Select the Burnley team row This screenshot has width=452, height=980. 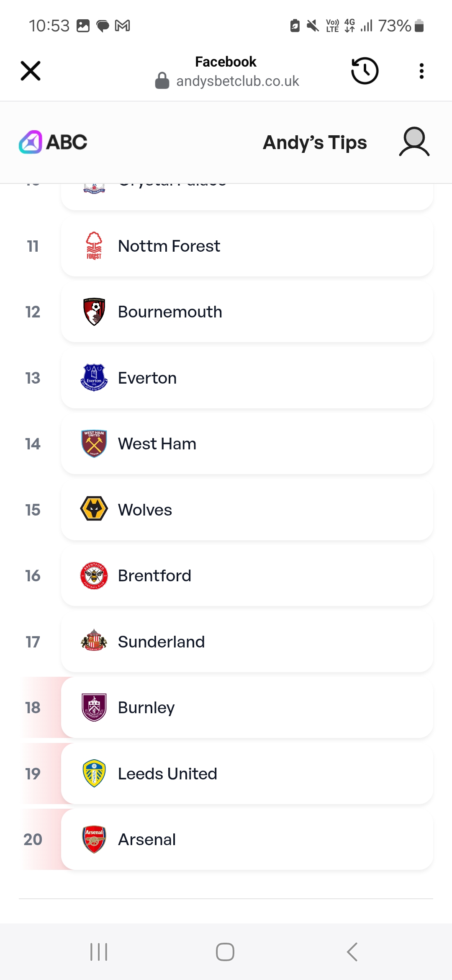(247, 708)
